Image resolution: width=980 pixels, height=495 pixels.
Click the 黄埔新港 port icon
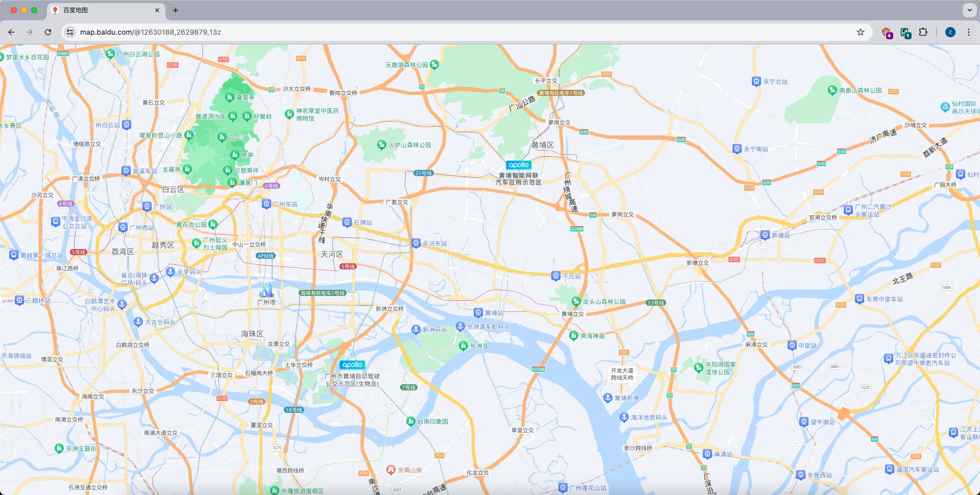pyautogui.click(x=608, y=398)
